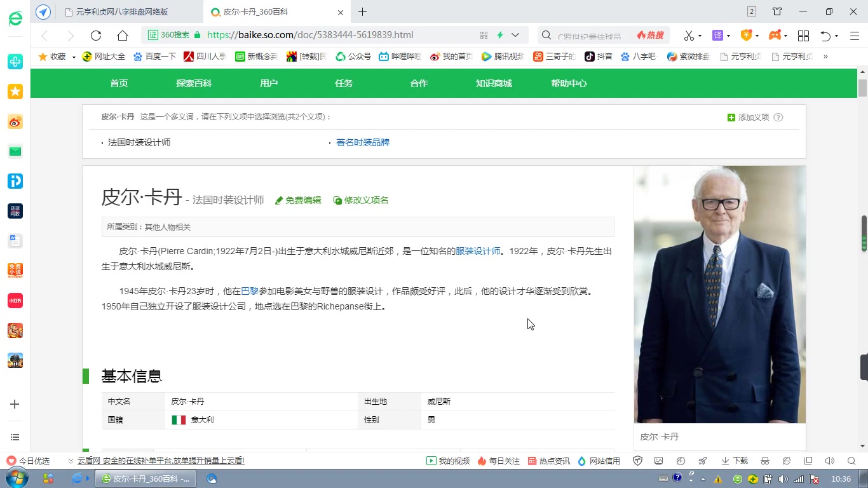Click the 免费编辑 edit link

pyautogui.click(x=298, y=200)
